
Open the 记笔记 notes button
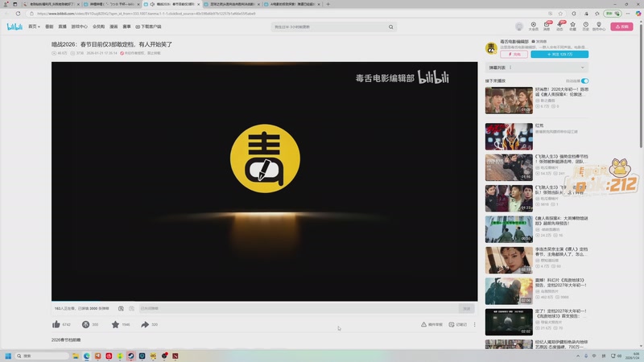tap(458, 324)
